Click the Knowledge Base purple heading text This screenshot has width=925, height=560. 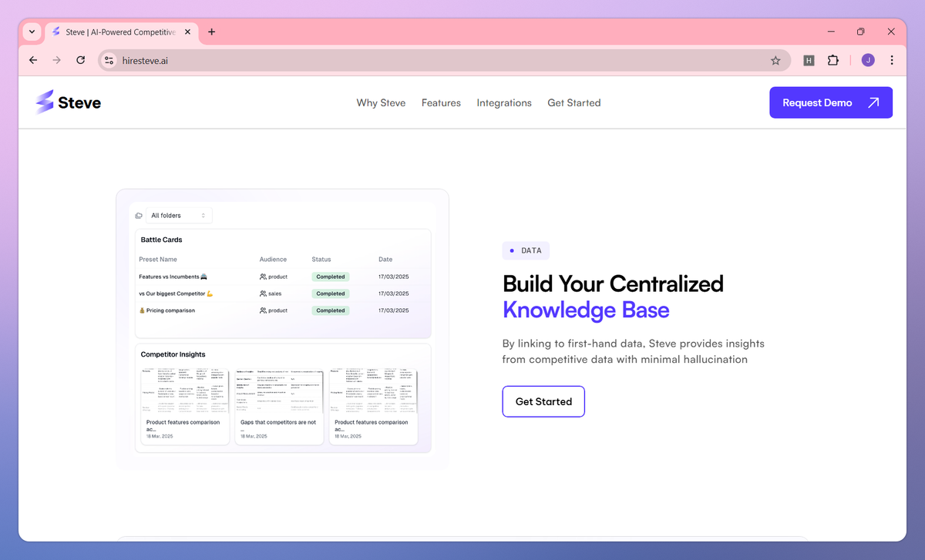point(586,310)
